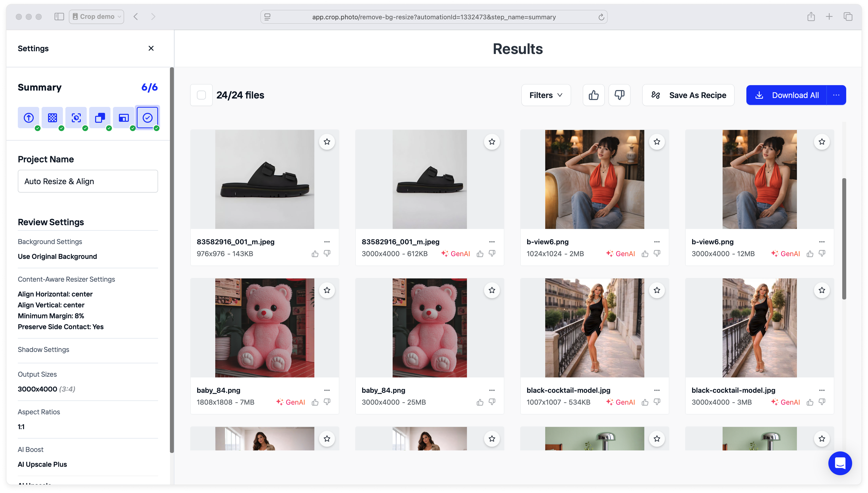Like the 3000x4000 b-view6.png image

coord(810,254)
